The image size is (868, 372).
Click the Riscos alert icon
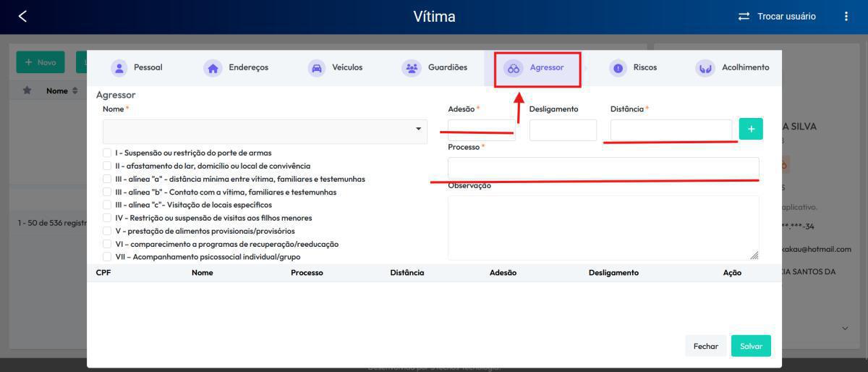click(x=618, y=68)
